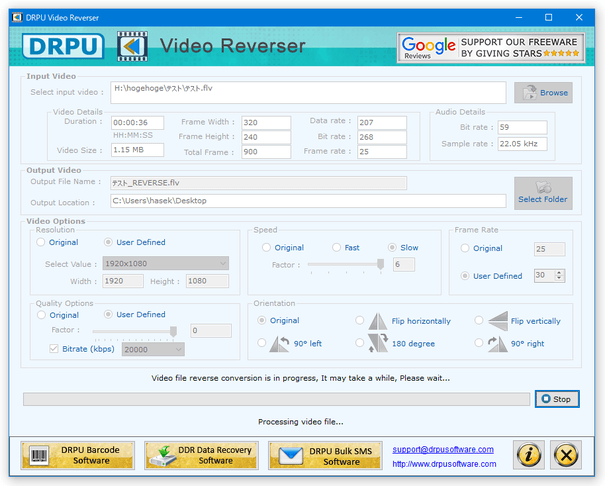Maximize the DRPU Video Reverser window

pos(548,17)
